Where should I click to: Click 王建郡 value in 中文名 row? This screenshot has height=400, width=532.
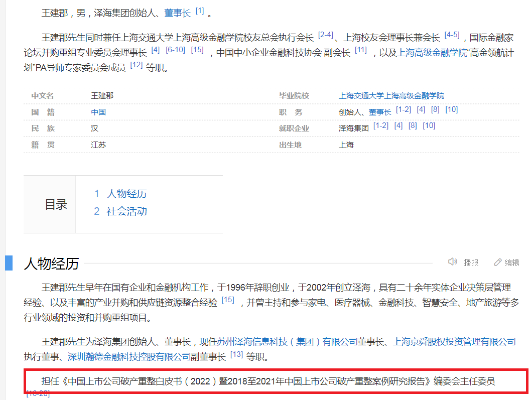102,96
